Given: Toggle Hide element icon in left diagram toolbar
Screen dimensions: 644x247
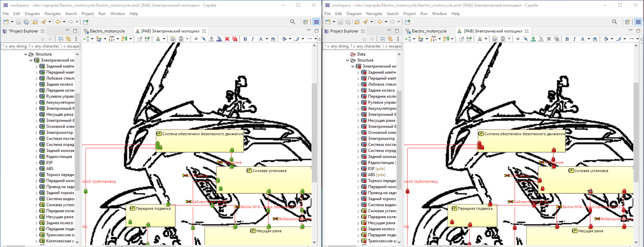Looking at the screenshot, I should pos(204,39).
